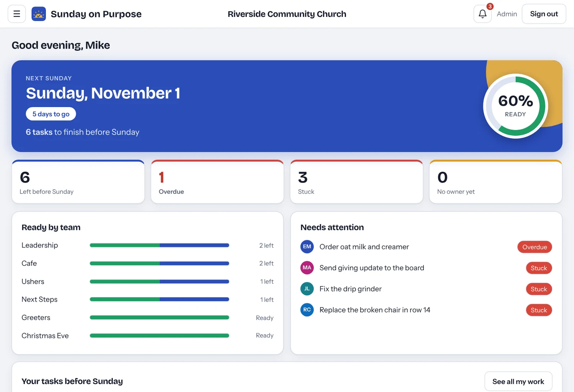Open the No owner yet card

(x=496, y=182)
